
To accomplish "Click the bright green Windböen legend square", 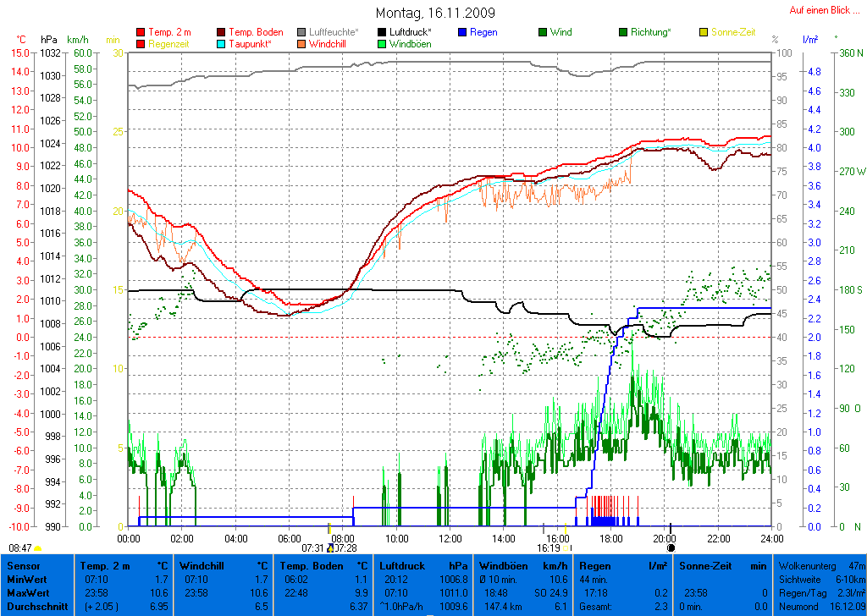I will (382, 44).
